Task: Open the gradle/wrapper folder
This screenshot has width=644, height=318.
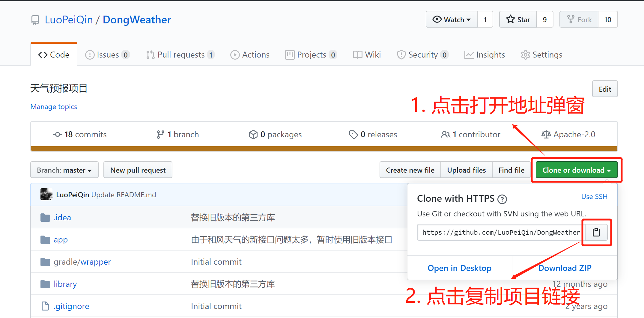Action: coord(82,262)
